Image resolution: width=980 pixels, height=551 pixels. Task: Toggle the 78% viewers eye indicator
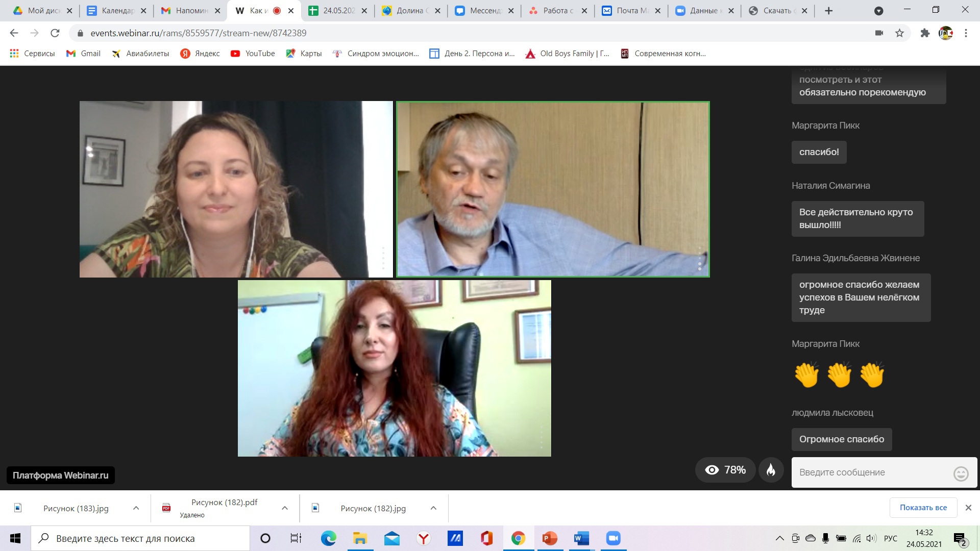coord(725,470)
